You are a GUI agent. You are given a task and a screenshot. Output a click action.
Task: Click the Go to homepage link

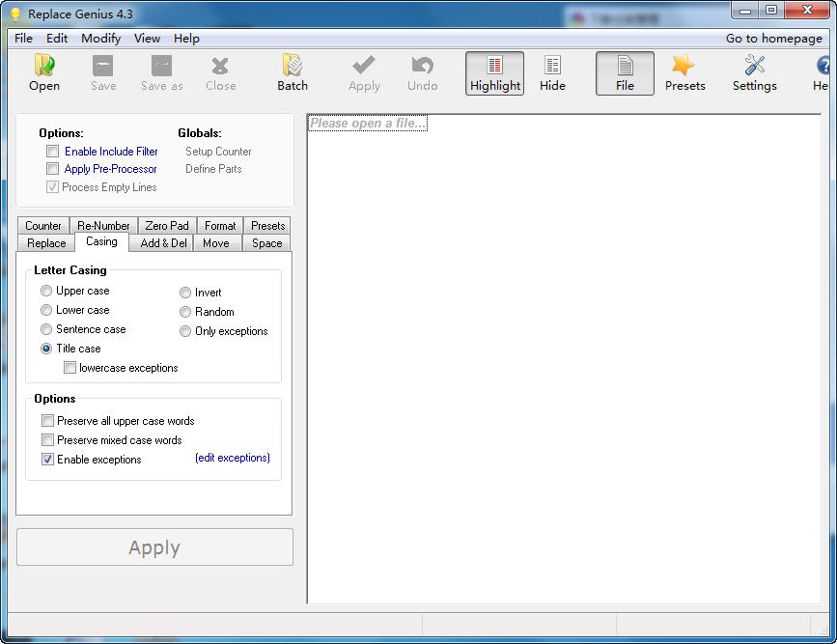pos(773,39)
